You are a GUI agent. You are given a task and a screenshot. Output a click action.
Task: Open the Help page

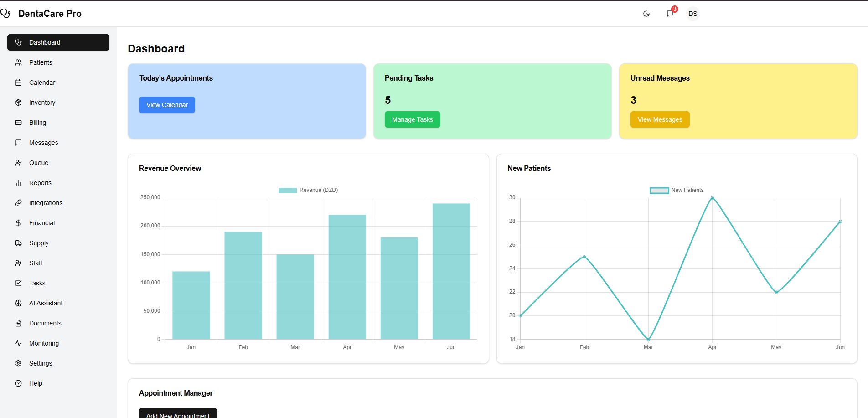coord(58,383)
